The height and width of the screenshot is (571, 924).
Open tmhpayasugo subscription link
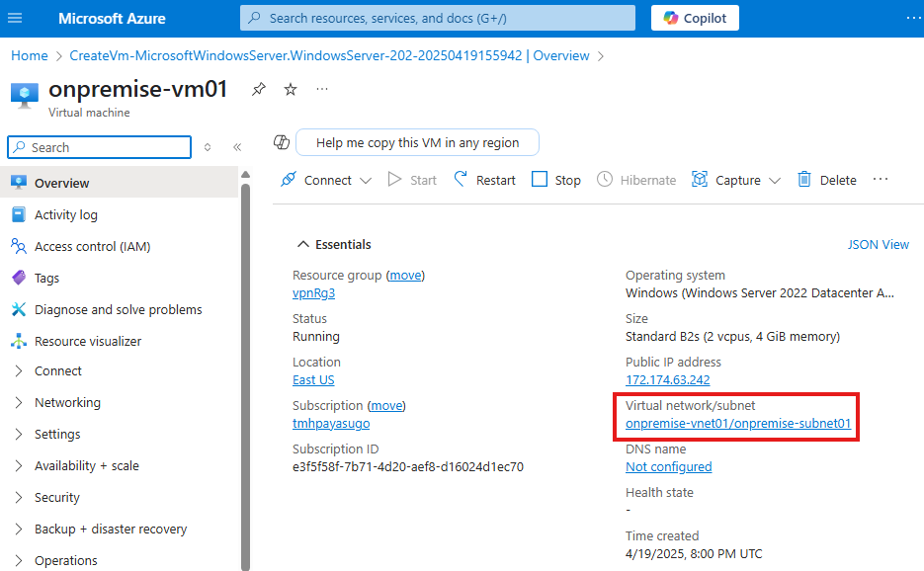[x=331, y=424]
